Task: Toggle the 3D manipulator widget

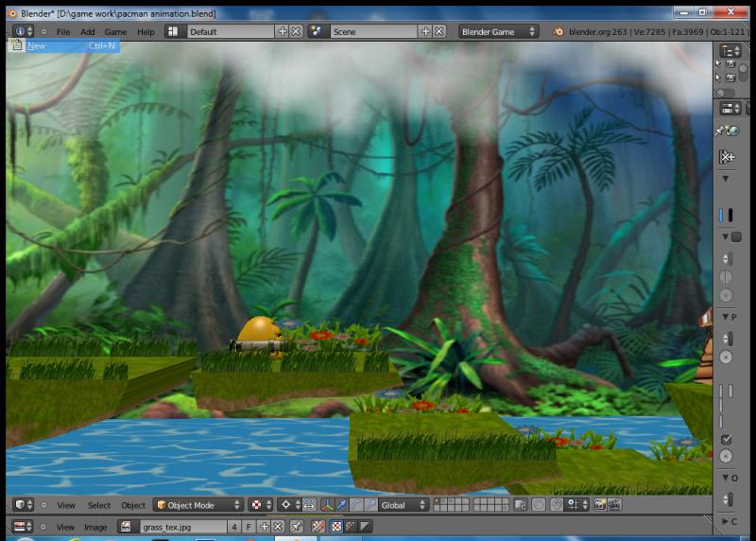Action: pyautogui.click(x=327, y=505)
